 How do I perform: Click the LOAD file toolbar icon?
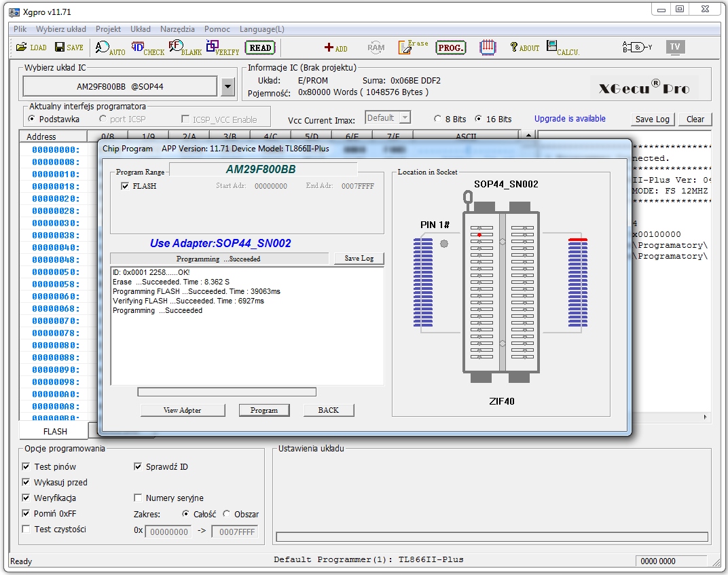31,48
